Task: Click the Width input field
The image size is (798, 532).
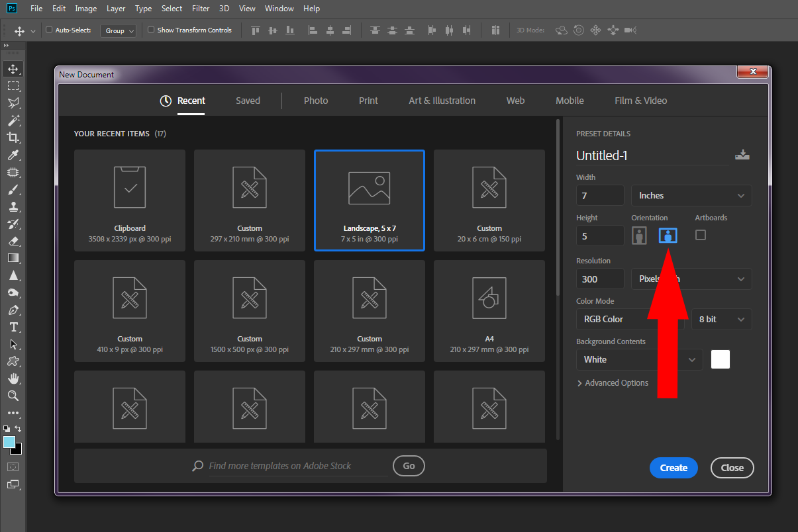Action: pos(600,195)
